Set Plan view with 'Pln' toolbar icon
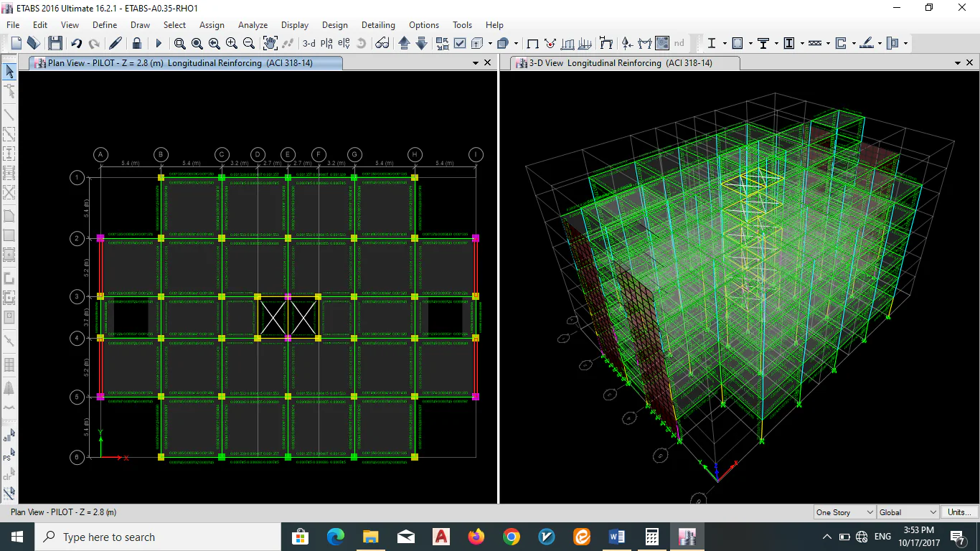Screen dimensions: 980x551 pyautogui.click(x=326, y=44)
